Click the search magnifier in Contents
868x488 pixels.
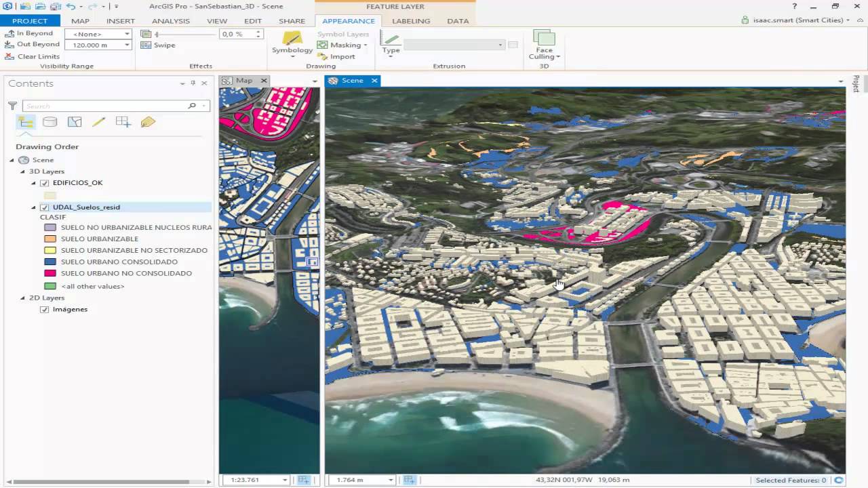(192, 106)
